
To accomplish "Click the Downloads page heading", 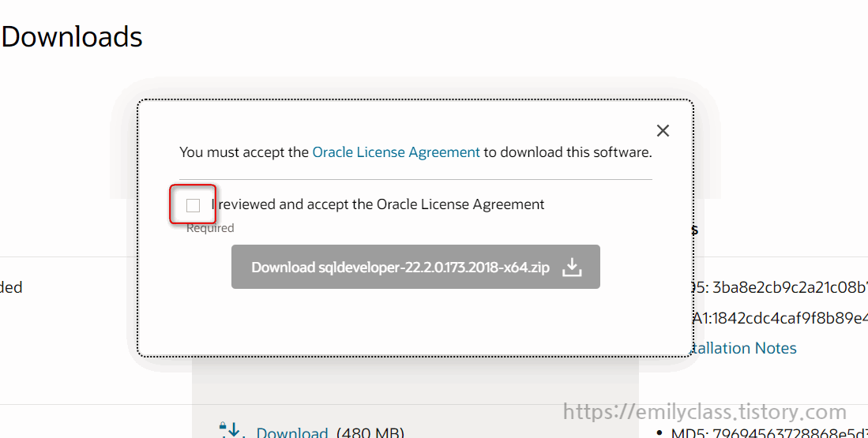I will (x=71, y=37).
